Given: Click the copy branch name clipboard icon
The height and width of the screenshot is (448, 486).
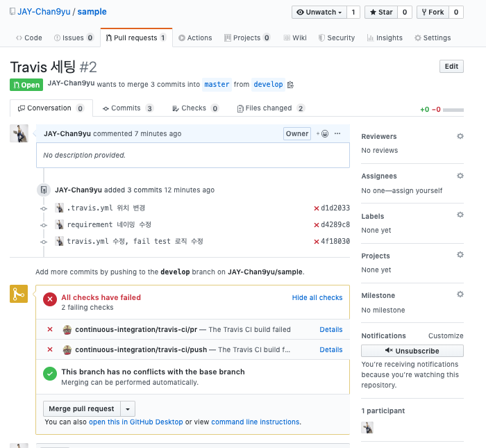Looking at the screenshot, I should [290, 85].
